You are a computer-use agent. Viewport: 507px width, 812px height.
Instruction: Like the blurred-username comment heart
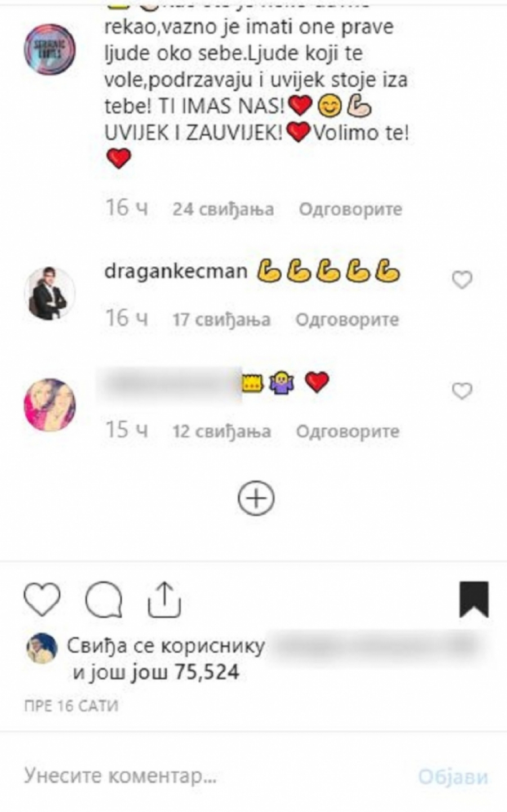462,390
